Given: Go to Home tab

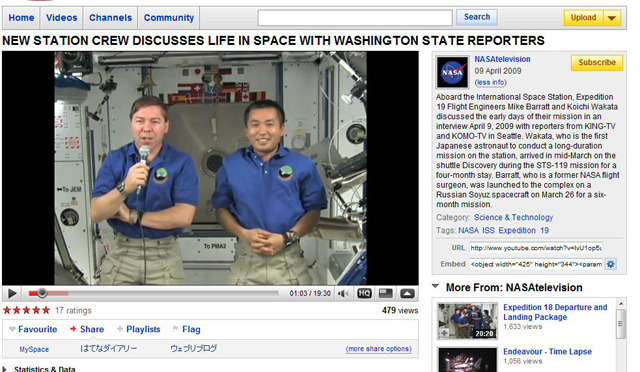Looking at the screenshot, I should [x=21, y=18].
